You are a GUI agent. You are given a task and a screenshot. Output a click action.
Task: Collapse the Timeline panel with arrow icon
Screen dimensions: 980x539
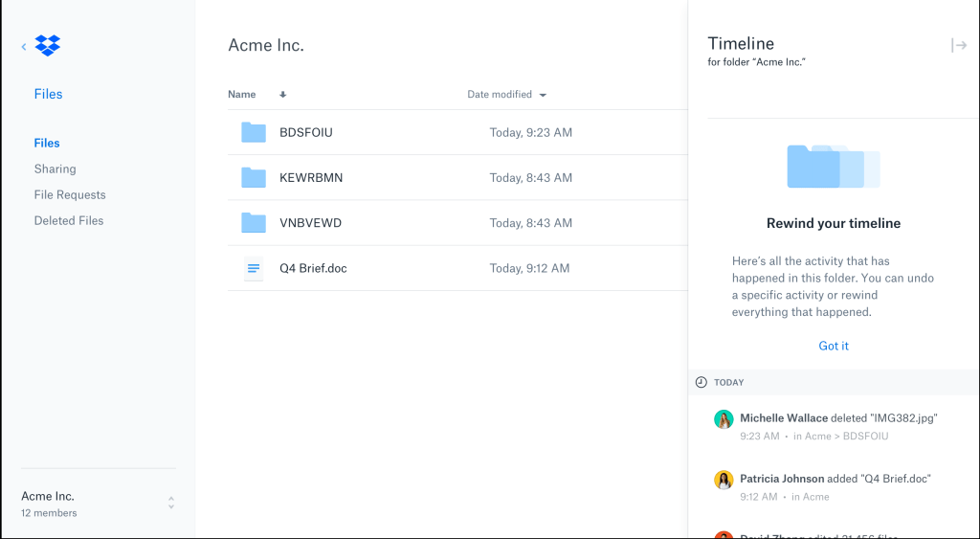coord(958,45)
